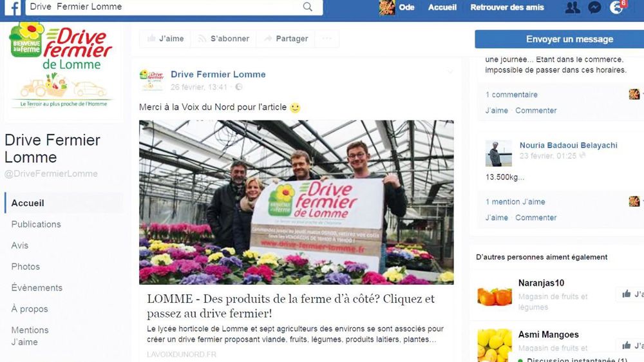Like the page with J'aime button
The height and width of the screenshot is (362, 644).
click(x=165, y=39)
